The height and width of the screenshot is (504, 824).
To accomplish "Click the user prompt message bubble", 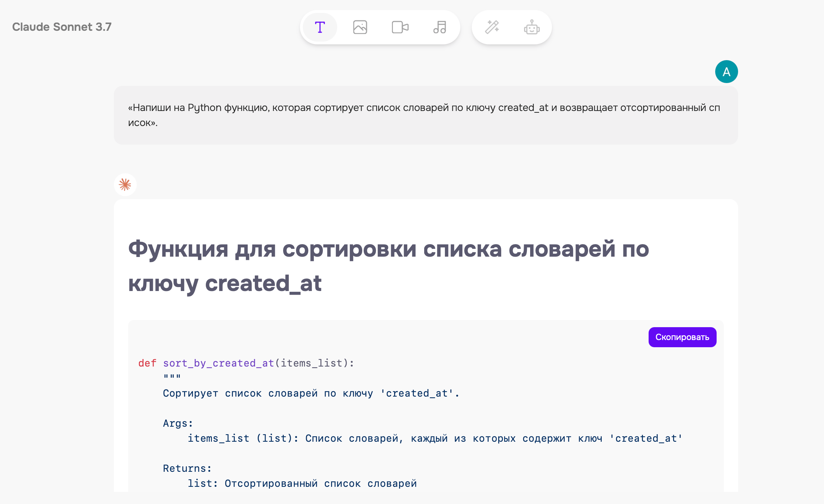I will pos(425,115).
